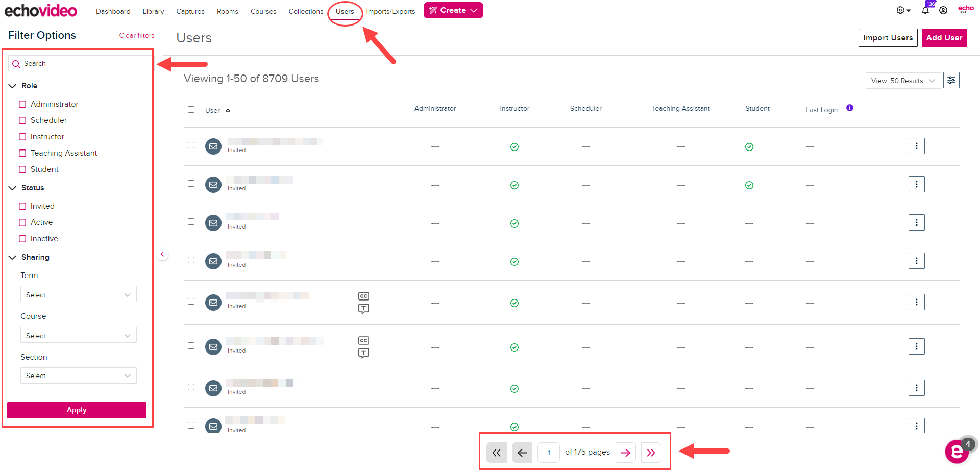Open the notifications bell
Screen dimensions: 980x475
point(925,10)
